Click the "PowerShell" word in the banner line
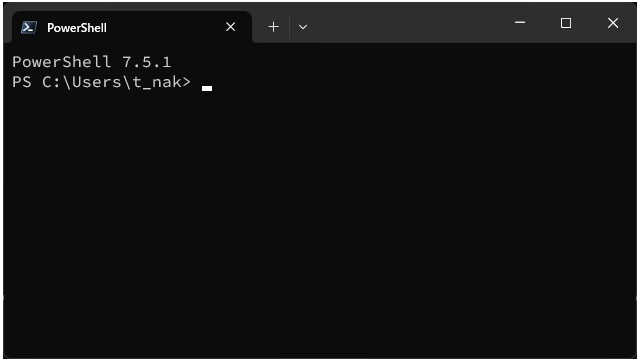640x360 pixels. click(61, 62)
